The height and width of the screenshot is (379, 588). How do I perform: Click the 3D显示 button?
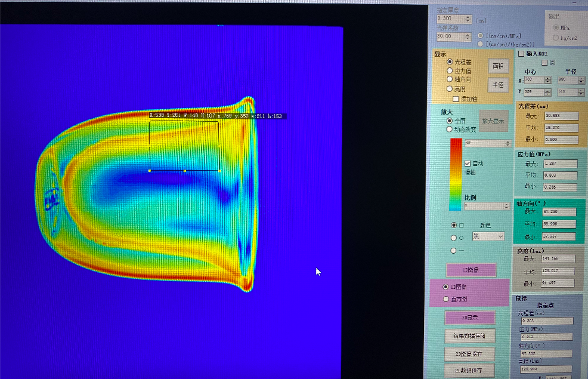pyautogui.click(x=471, y=318)
